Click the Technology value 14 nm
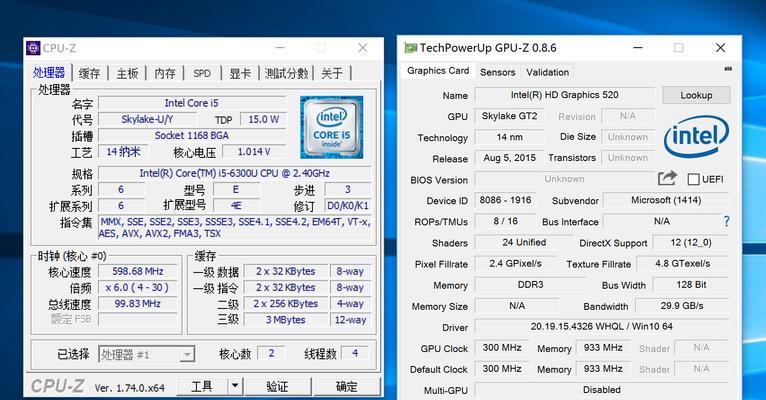 (x=510, y=137)
